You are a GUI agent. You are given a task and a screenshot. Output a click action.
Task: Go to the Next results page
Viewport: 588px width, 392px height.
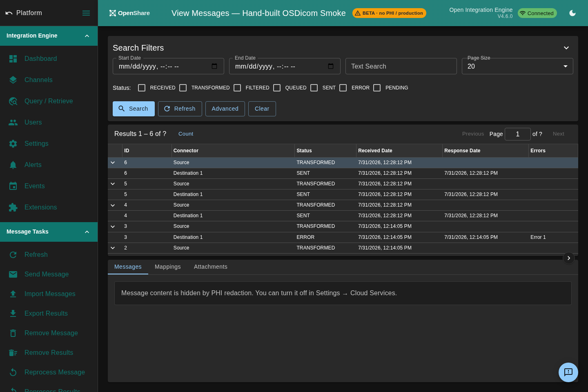[x=559, y=134]
